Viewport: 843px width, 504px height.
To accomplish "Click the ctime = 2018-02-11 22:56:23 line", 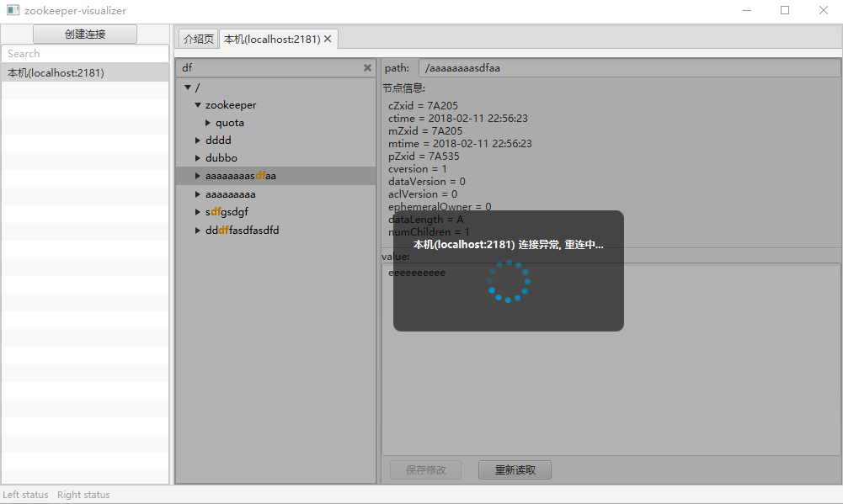I will (458, 118).
